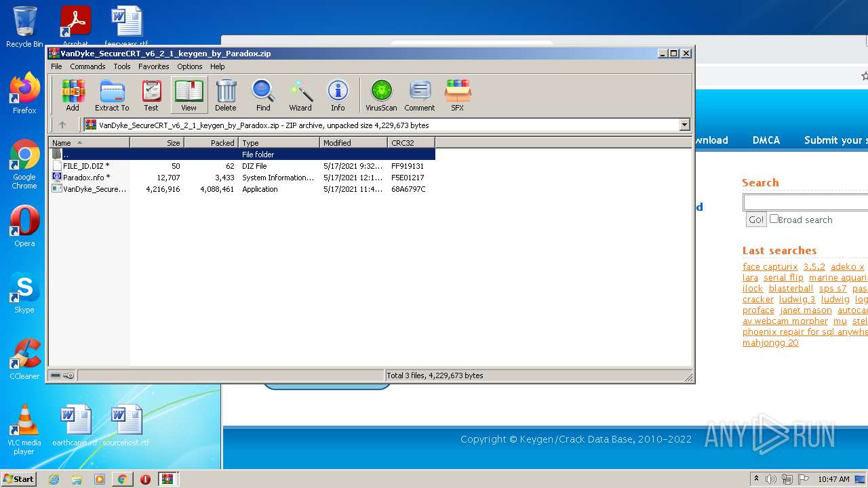The height and width of the screenshot is (488, 868).
Task: Open the Help menu
Action: [x=217, y=66]
